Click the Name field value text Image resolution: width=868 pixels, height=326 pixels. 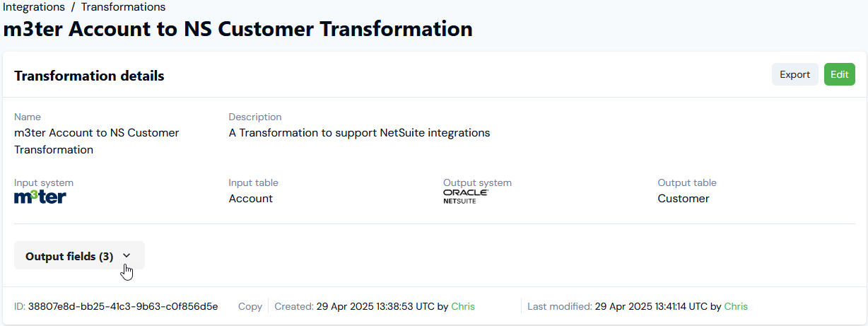point(97,141)
